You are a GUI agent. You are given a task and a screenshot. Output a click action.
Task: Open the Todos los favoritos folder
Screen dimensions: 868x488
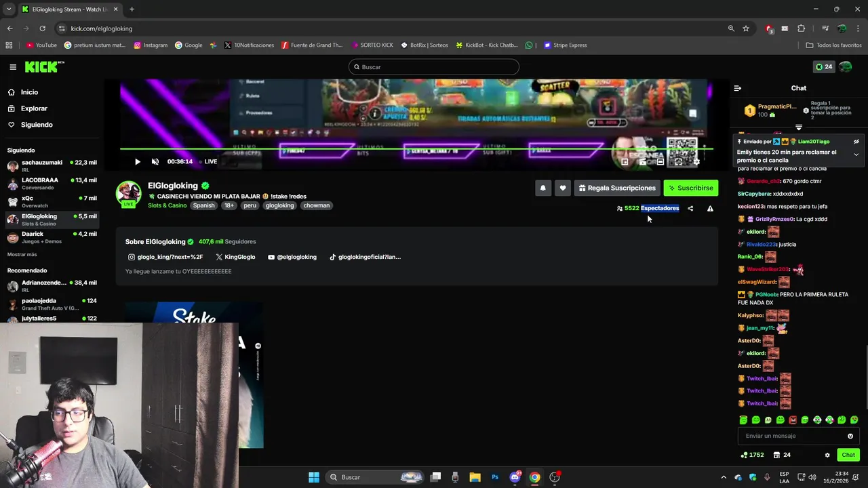(x=833, y=45)
